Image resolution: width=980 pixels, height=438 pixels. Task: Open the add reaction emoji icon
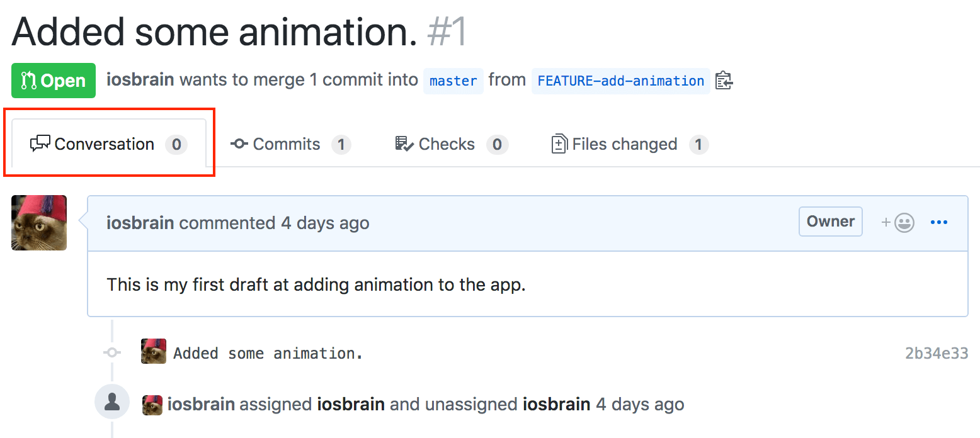click(898, 222)
